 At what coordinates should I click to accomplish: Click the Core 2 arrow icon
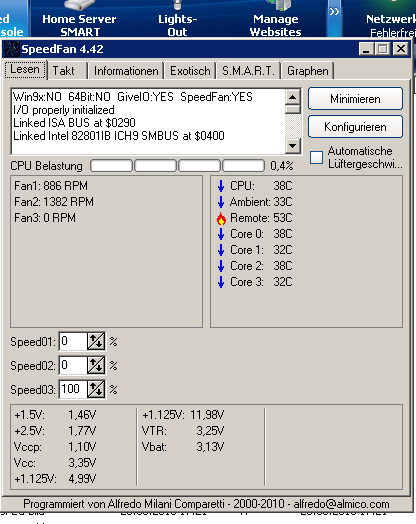click(x=221, y=266)
